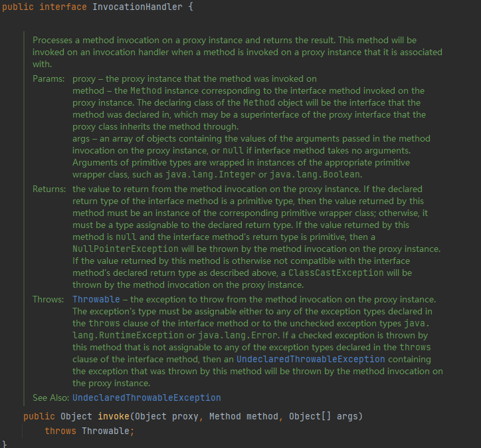Open inline UndeclaredThrowableException link in Throws text
The image size is (481, 448).
(x=311, y=360)
